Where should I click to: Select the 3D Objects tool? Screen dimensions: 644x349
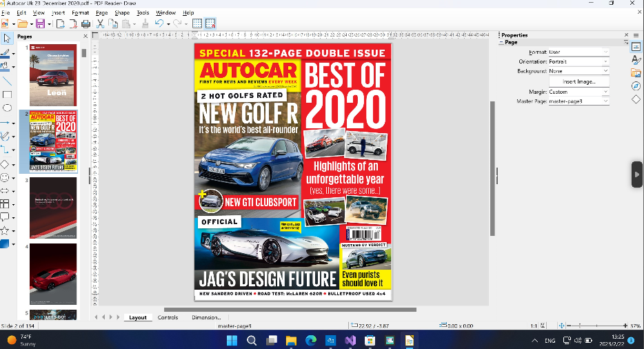pyautogui.click(x=5, y=243)
